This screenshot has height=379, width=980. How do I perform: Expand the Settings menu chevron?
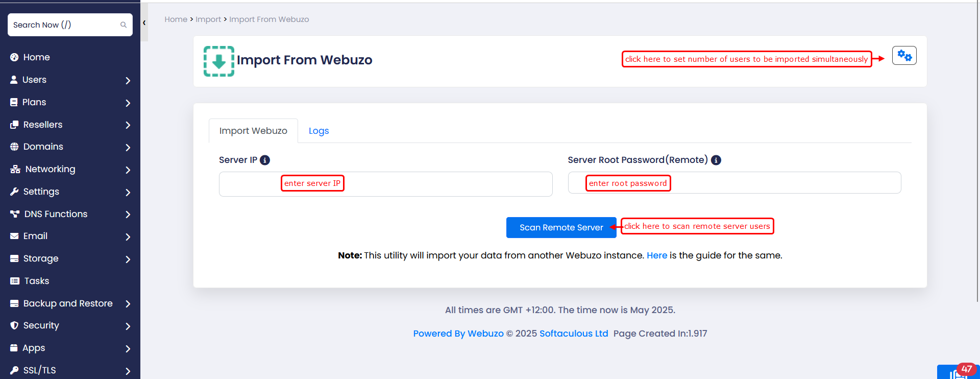tap(128, 192)
